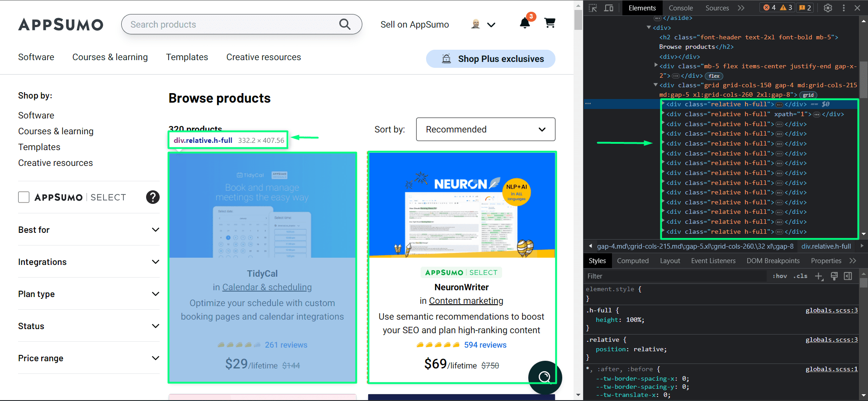Click the yellow warnings count badge
The height and width of the screenshot is (401, 868).
(786, 8)
